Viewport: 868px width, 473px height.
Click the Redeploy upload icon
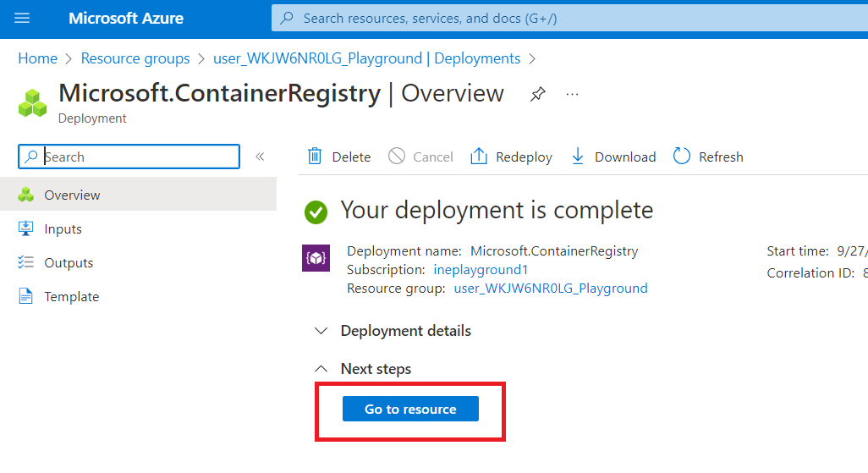pyautogui.click(x=479, y=157)
